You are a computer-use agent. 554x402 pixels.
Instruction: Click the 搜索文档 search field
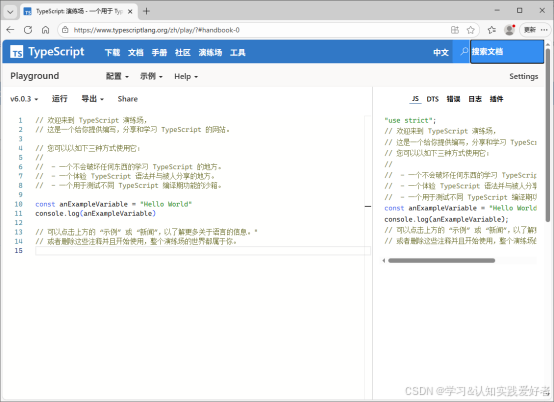(x=507, y=52)
